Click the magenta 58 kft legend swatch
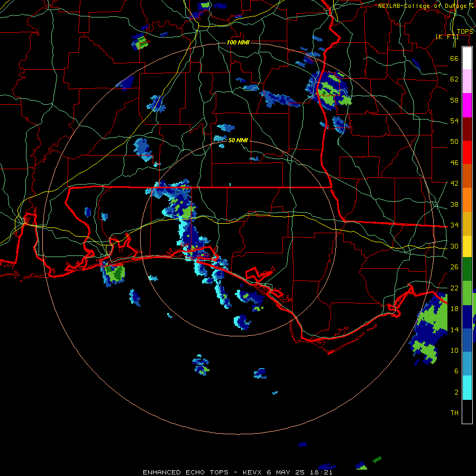This screenshot has width=476, height=476. (467, 105)
